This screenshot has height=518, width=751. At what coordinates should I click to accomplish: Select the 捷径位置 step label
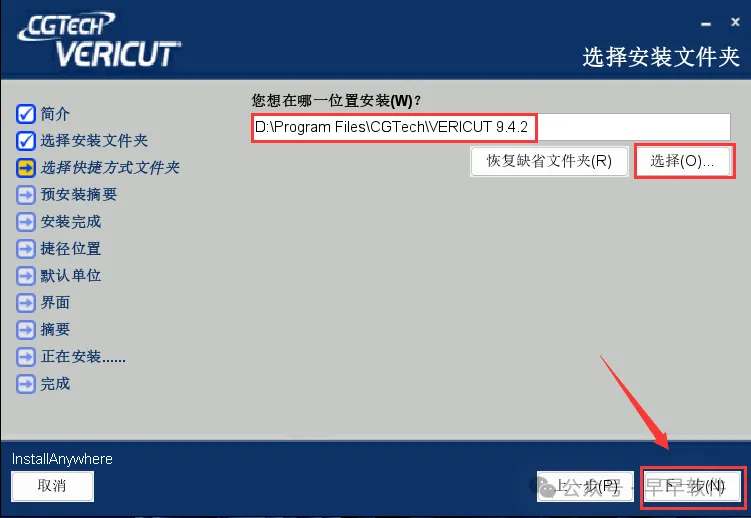coord(71,248)
